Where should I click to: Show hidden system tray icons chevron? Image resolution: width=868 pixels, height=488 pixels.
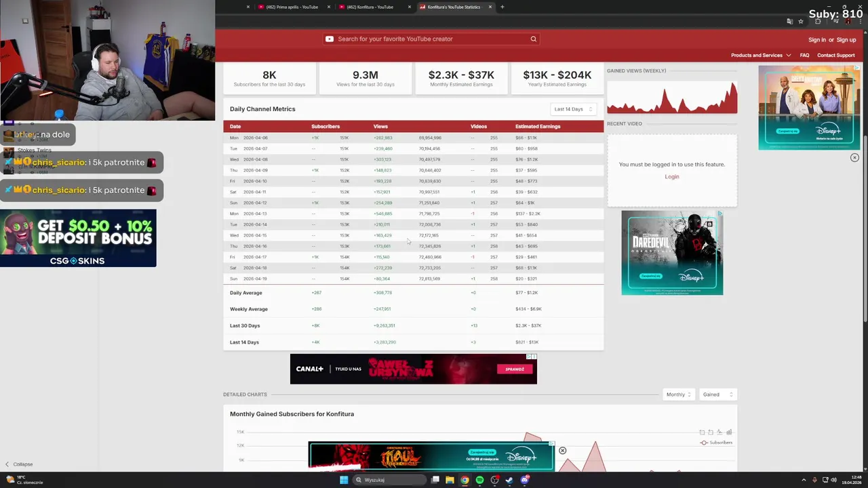(804, 480)
